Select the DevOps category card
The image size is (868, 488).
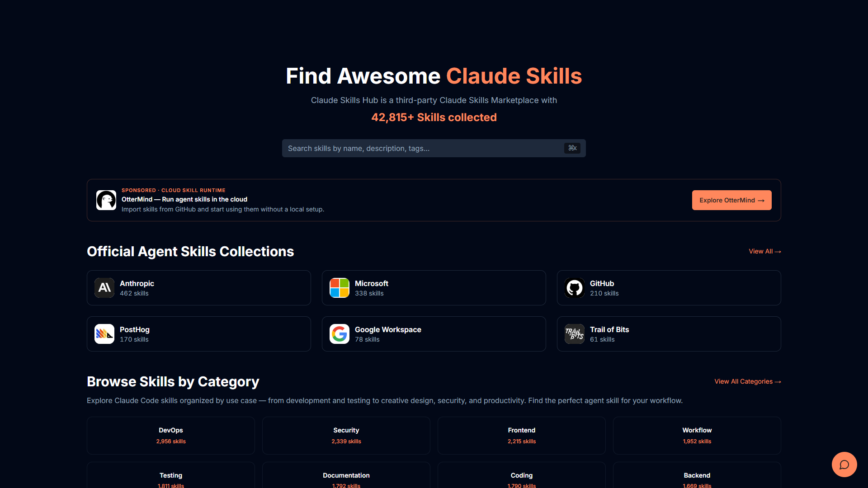pyautogui.click(x=171, y=436)
